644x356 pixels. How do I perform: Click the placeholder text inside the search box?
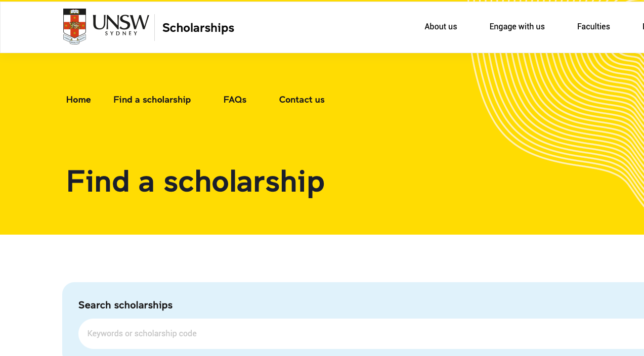(x=142, y=333)
